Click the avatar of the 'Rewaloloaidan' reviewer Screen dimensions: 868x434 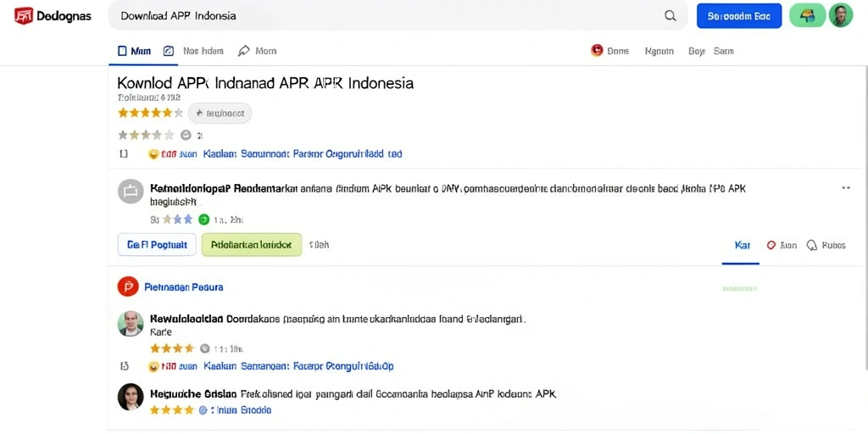[x=131, y=323]
